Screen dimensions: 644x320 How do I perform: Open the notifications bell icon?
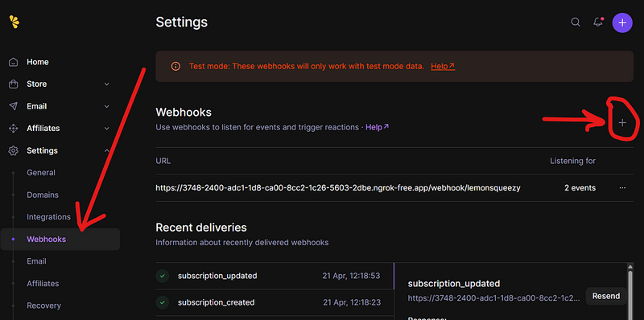pos(598,23)
